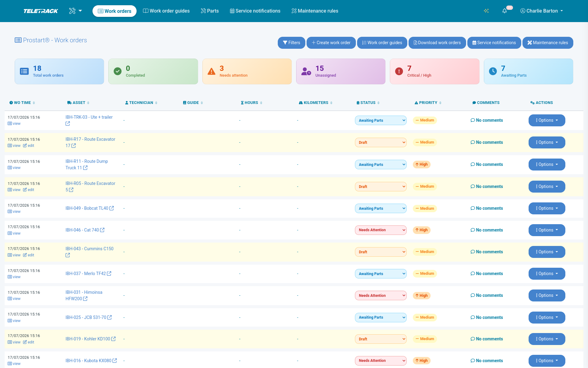Screen dimensions: 588x368
Task: Click Work order guides blue button
Action: (382, 43)
